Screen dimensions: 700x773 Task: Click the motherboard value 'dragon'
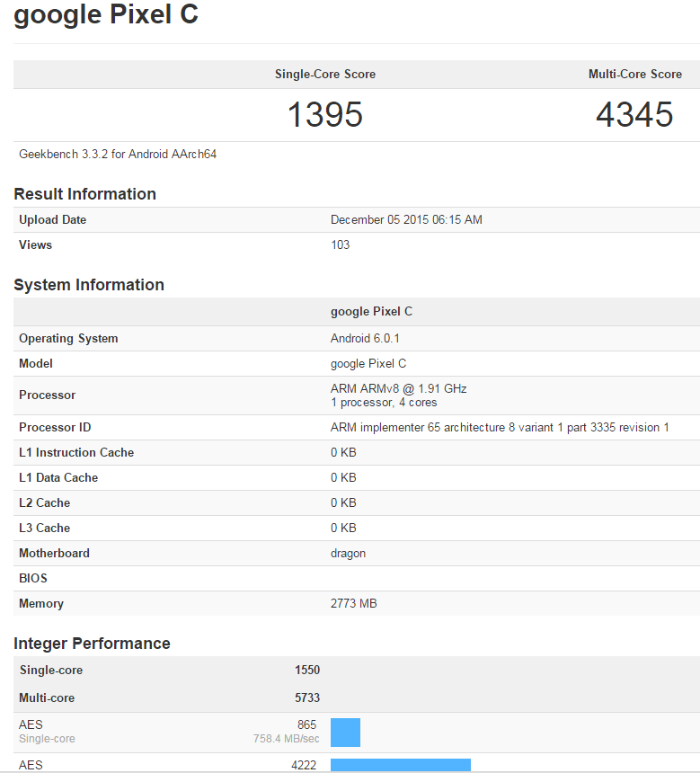348,554
